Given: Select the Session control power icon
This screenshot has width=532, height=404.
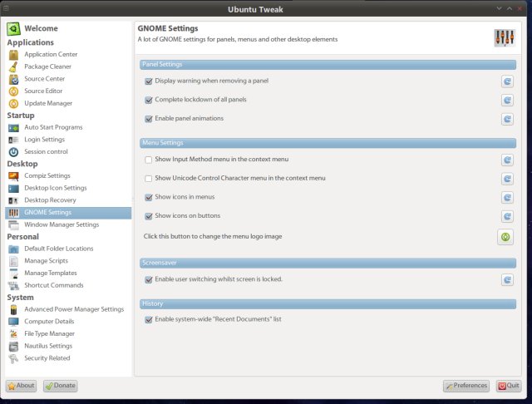Looking at the screenshot, I should (x=13, y=152).
